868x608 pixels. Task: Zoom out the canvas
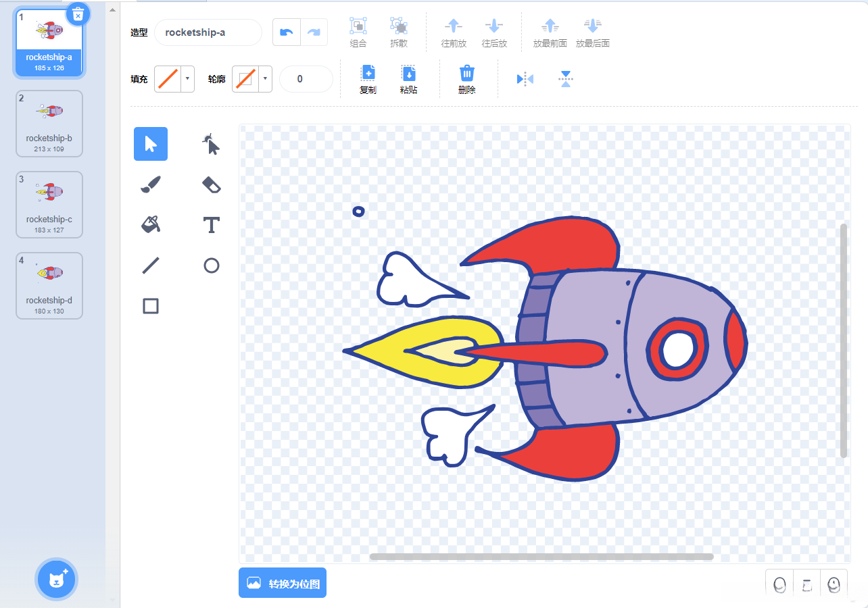[779, 584]
